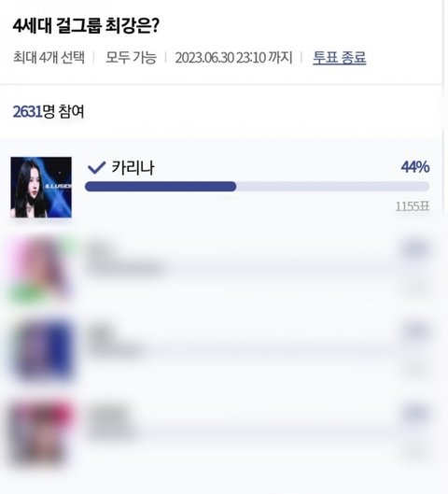
Task: Click the 최대 4개 선택 info text
Action: (49, 58)
